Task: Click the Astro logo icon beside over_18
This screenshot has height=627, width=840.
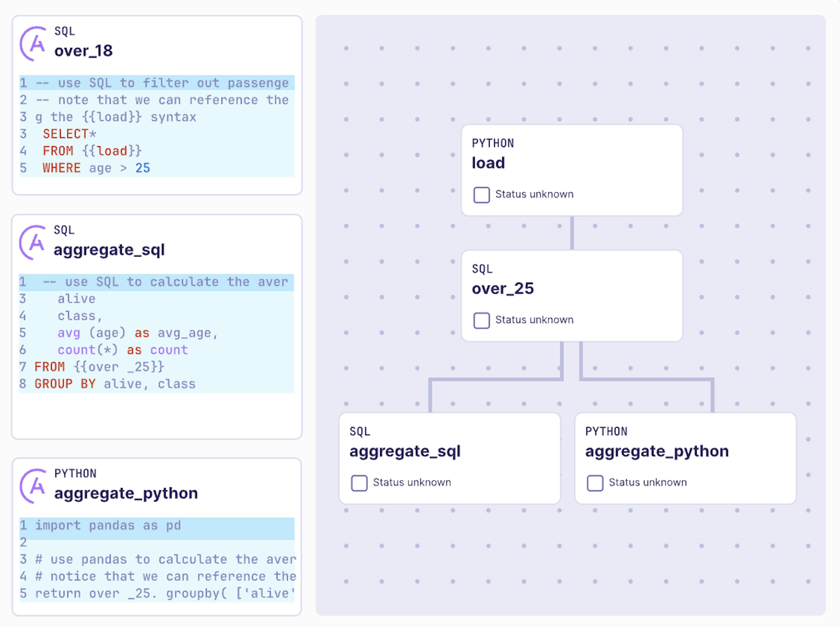Action: tap(33, 44)
